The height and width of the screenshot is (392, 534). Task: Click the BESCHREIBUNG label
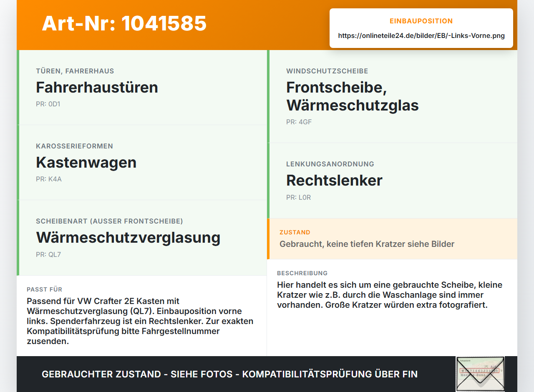click(x=302, y=273)
